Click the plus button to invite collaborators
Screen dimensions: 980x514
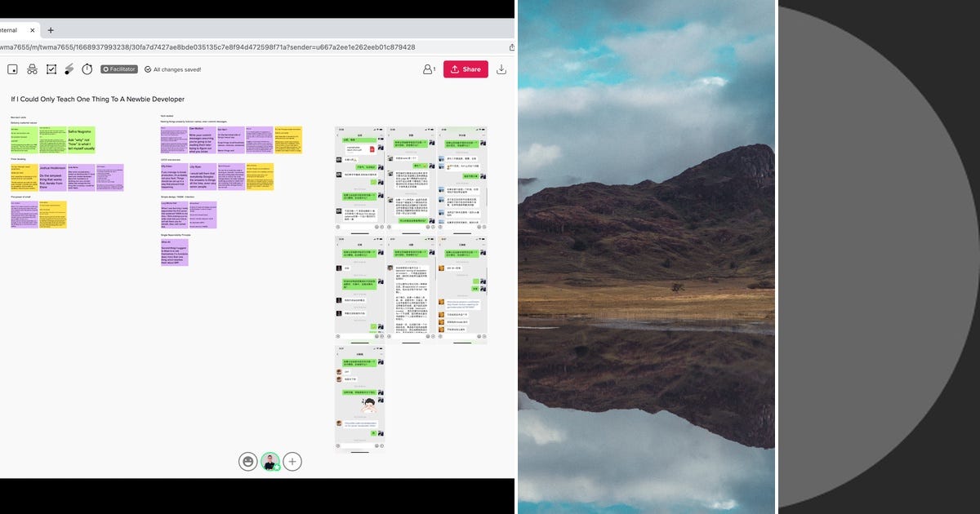292,461
